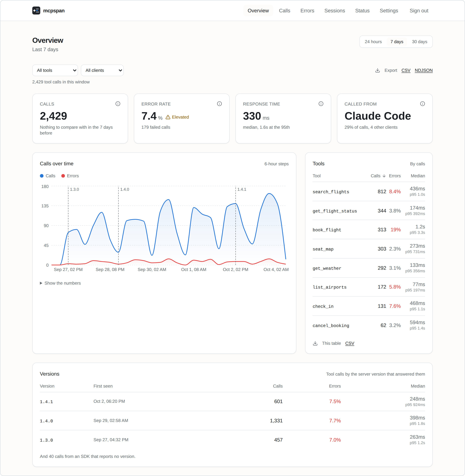Click the Median column header in Tools

click(418, 176)
